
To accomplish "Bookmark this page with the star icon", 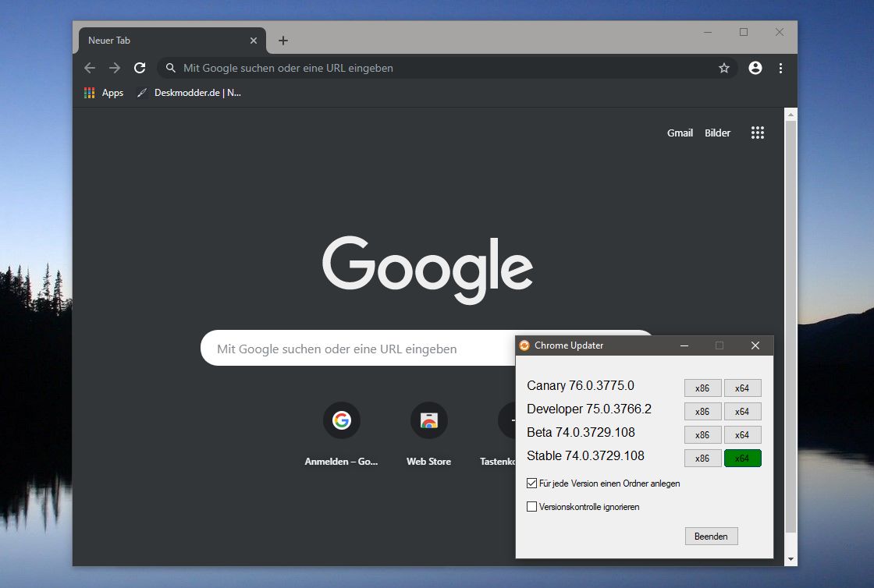I will [x=724, y=68].
